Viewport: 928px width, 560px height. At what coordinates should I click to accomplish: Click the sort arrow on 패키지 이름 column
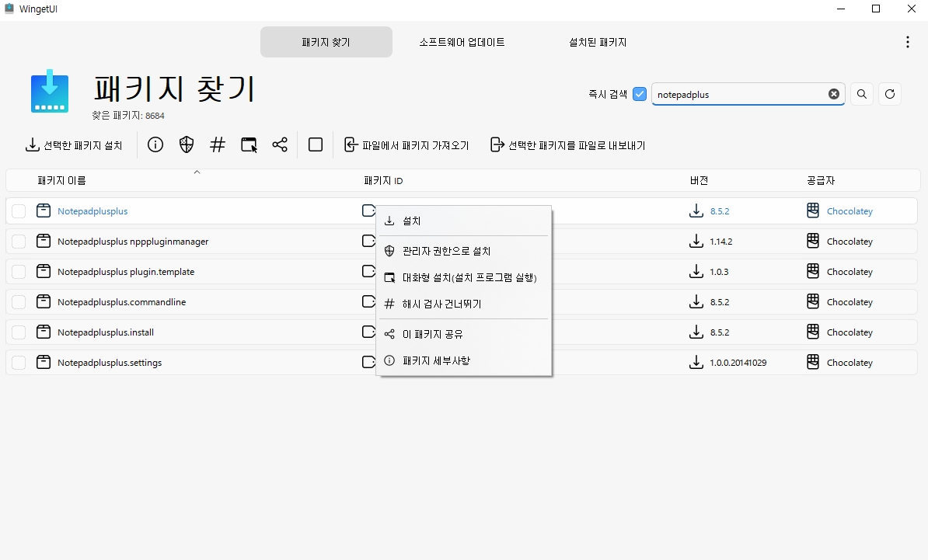point(197,172)
